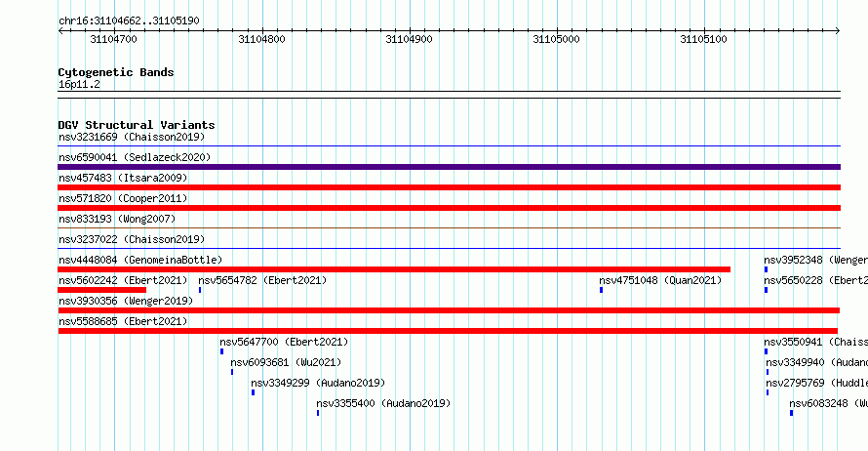
Task: Click the blue nsv5654782 variant marker
Action: 200,290
